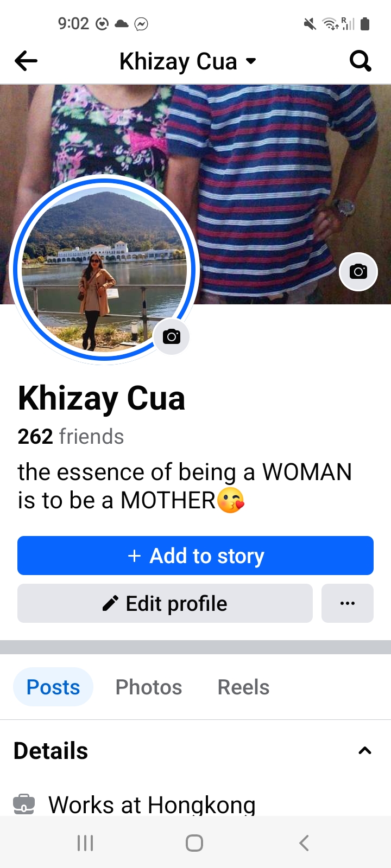
Task: Switch to the Photos tab
Action: pos(149,687)
